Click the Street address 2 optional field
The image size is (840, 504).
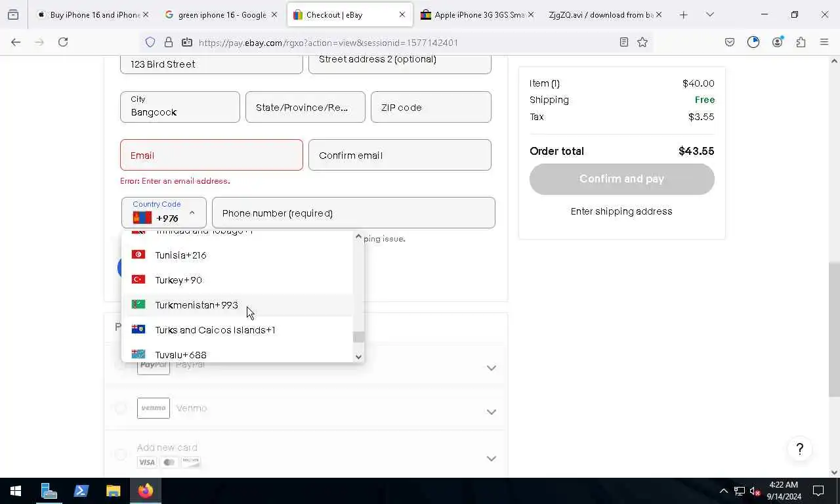tap(400, 64)
